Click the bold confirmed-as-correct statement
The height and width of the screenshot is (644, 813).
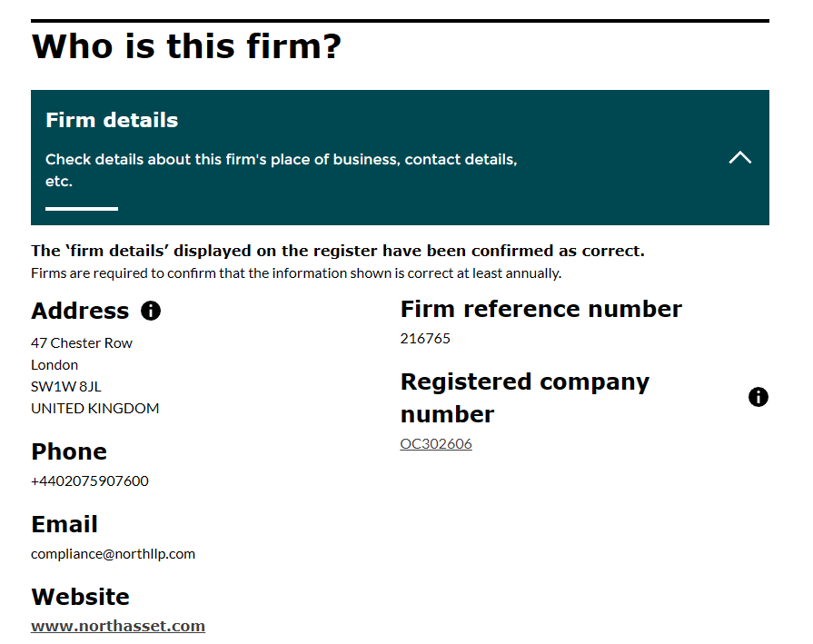(x=338, y=251)
